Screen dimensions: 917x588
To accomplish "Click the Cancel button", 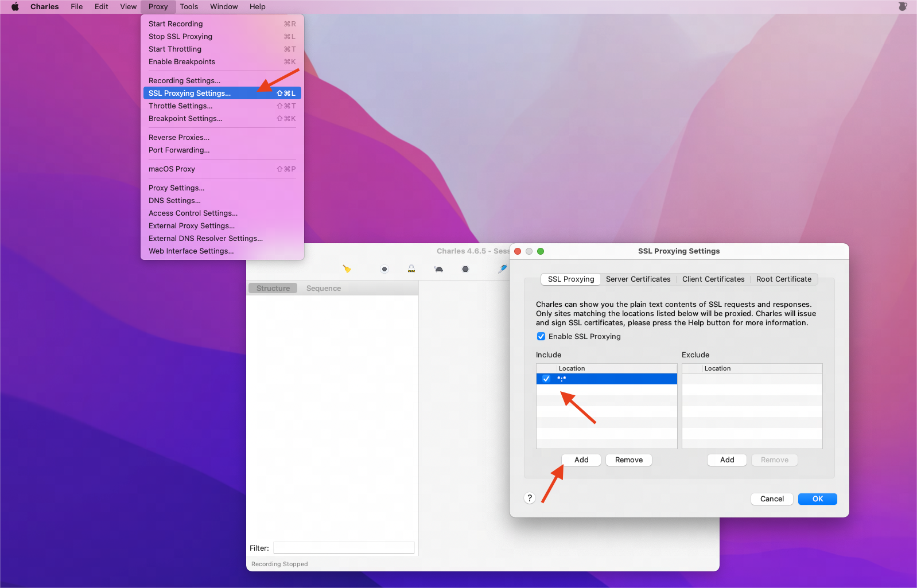I will (772, 499).
